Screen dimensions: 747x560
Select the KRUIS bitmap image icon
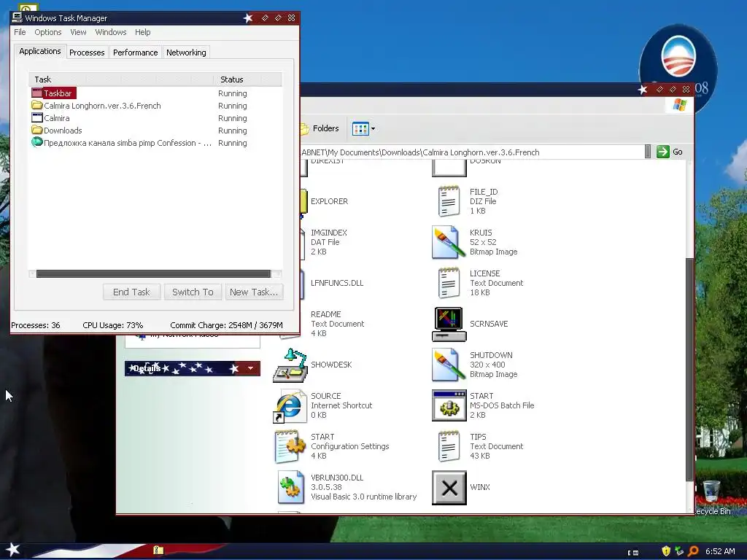coord(449,242)
